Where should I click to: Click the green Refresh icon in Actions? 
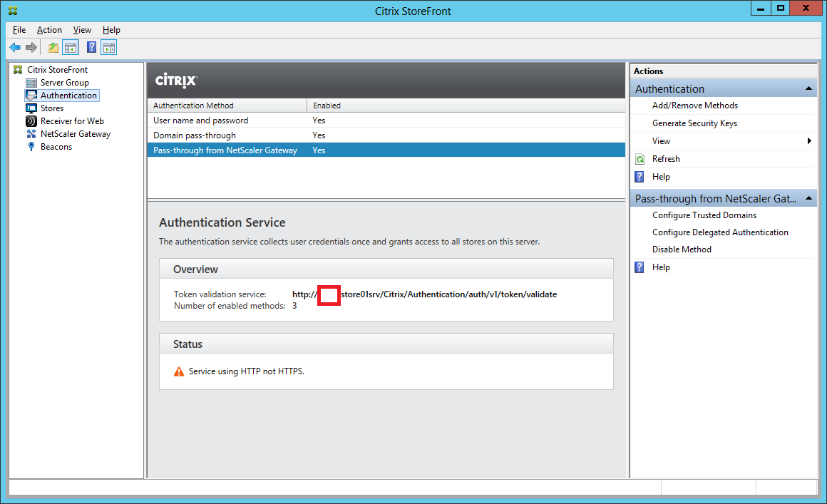[x=639, y=159]
